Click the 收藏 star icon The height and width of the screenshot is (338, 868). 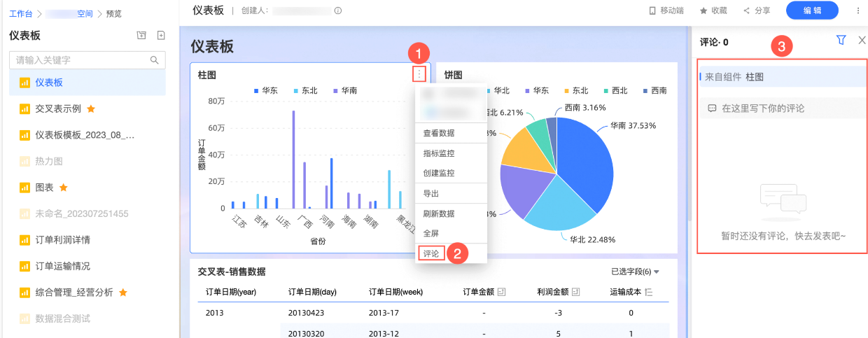pyautogui.click(x=703, y=11)
